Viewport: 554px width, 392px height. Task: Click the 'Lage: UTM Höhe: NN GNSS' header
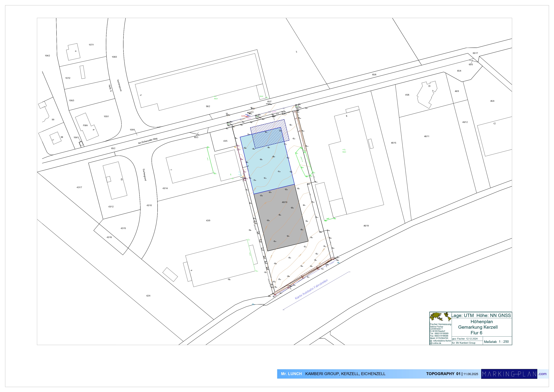(x=481, y=315)
